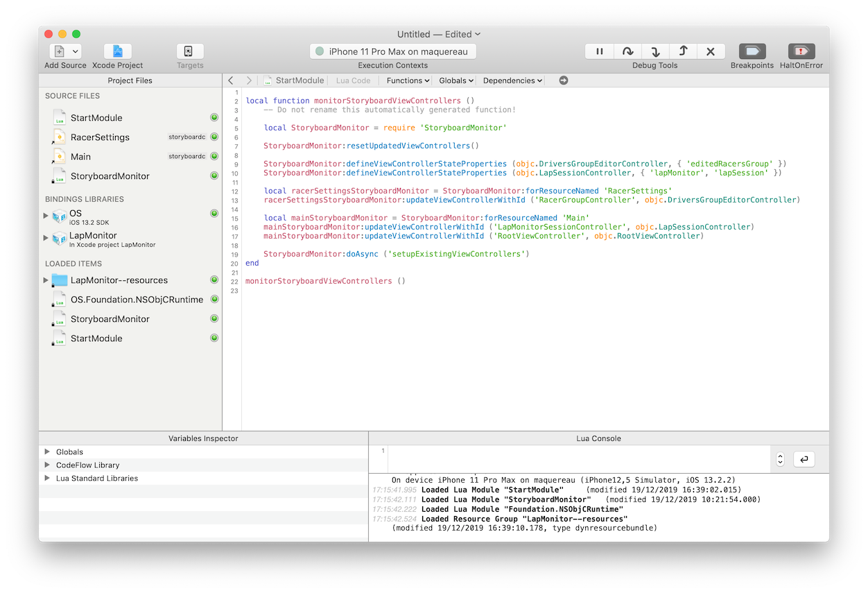Click line 22 monitorStoryboardViewControllers () call
This screenshot has height=593, width=868.
pos(326,281)
